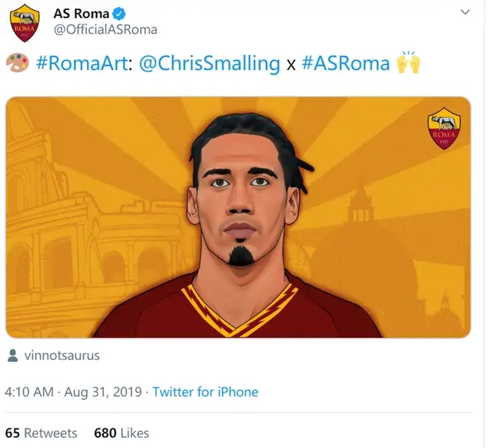This screenshot has height=448, width=488.
Task: Click the 4:10 AM Aug 31, 2019 timestamp
Action: pos(73,392)
